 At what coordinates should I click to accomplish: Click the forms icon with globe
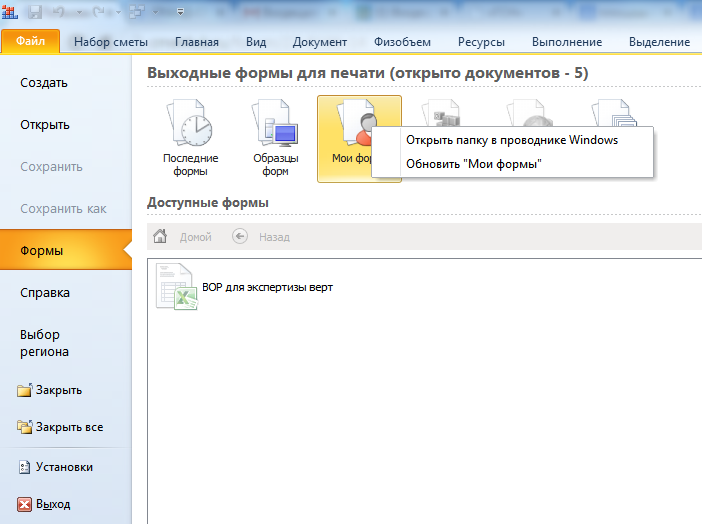pyautogui.click(x=530, y=113)
